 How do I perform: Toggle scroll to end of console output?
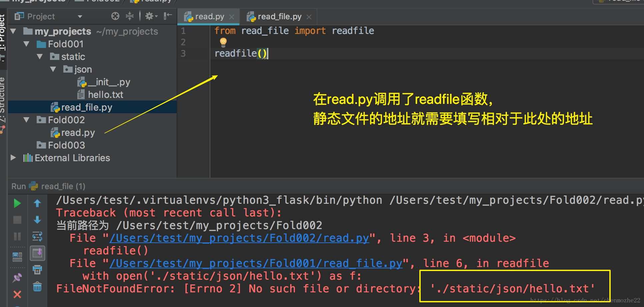(37, 253)
